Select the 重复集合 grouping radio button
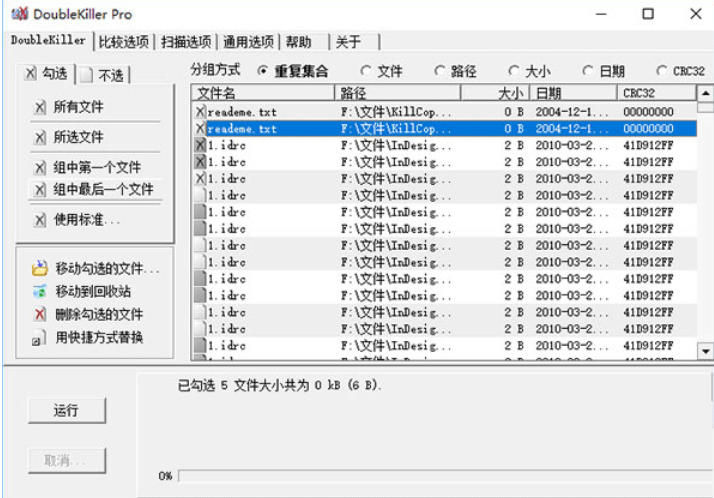Image resolution: width=714 pixels, height=498 pixels. (262, 71)
